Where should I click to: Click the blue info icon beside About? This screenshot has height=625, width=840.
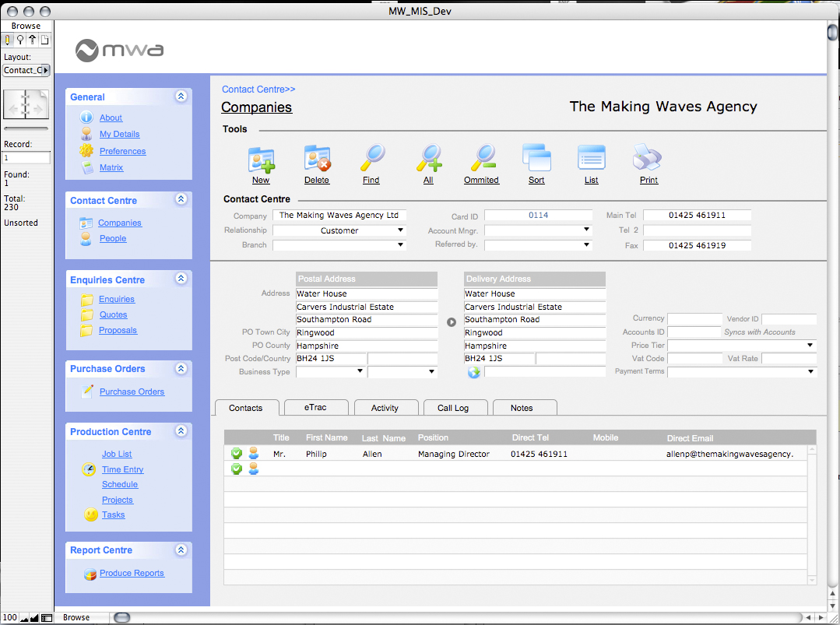[x=86, y=118]
